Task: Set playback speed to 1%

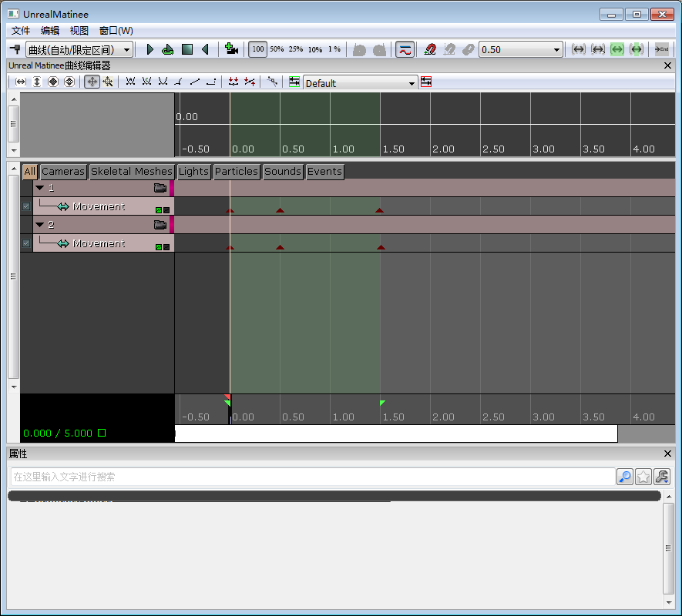Action: pyautogui.click(x=334, y=49)
